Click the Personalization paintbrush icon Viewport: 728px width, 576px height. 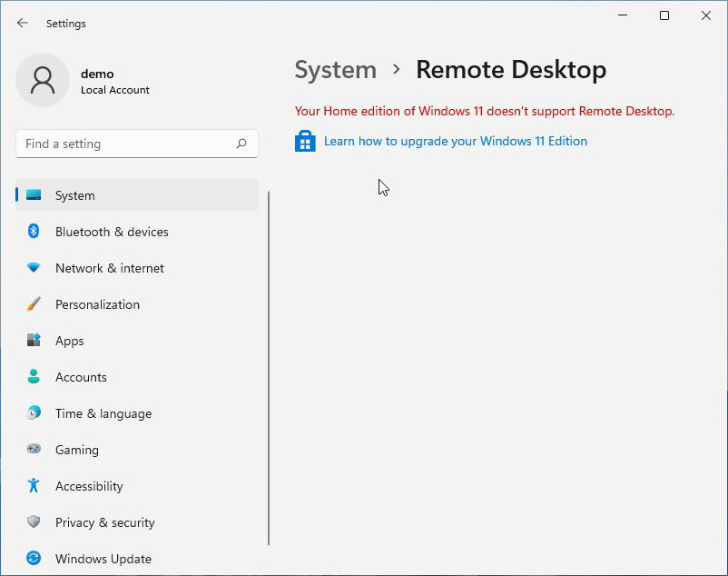point(34,304)
